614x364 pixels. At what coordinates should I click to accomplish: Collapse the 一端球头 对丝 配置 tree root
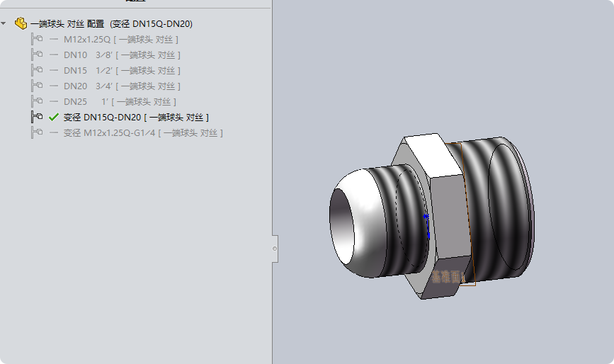coord(4,23)
